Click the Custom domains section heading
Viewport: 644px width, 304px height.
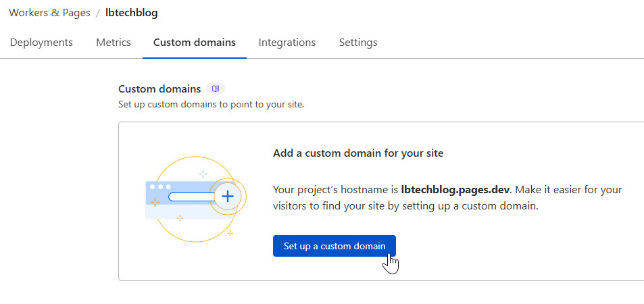pos(159,88)
